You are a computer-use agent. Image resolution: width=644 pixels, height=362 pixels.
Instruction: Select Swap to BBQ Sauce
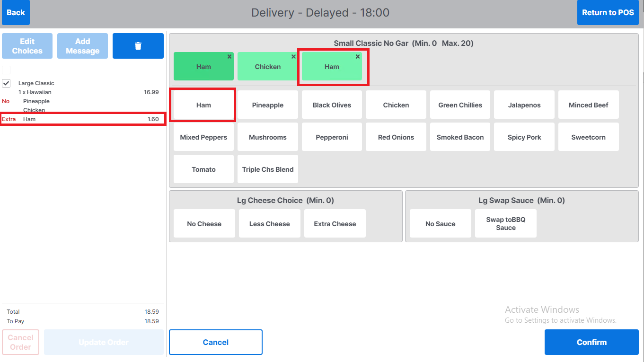[505, 224]
